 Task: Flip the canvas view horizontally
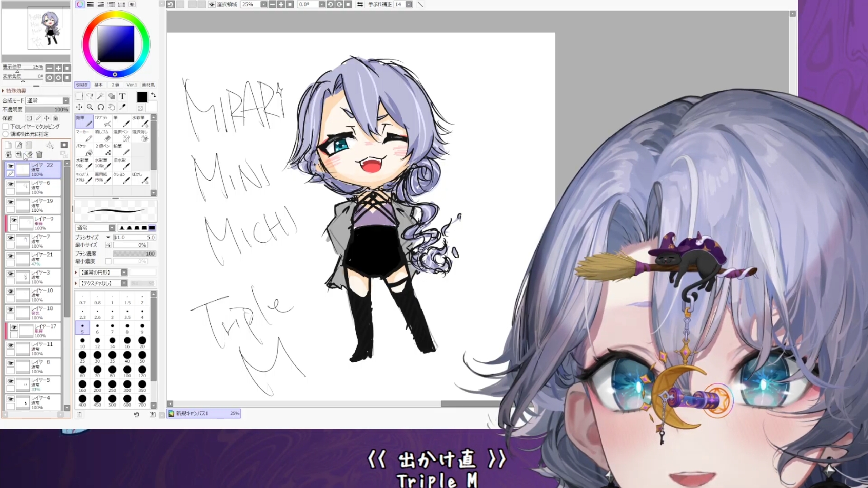click(360, 4)
